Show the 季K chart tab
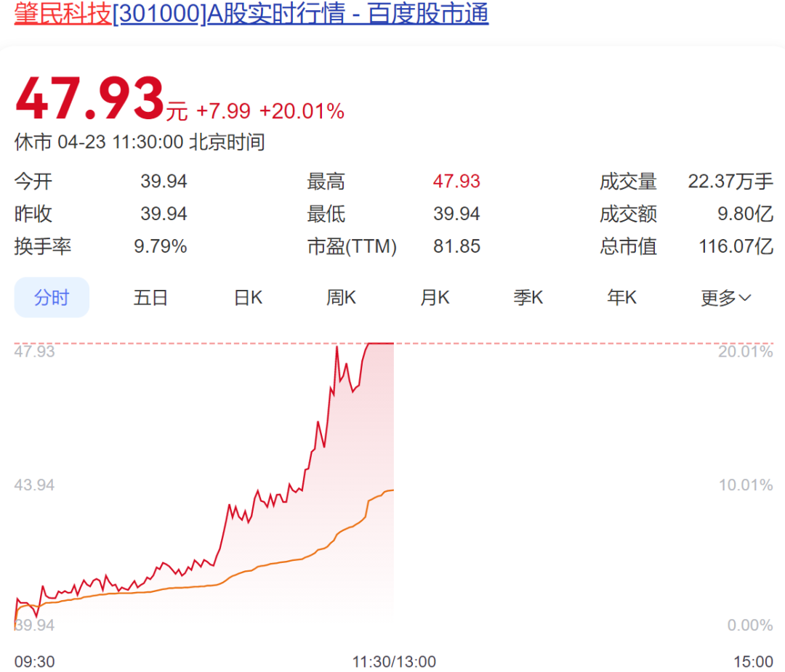Image resolution: width=785 pixels, height=672 pixels. 528,297
